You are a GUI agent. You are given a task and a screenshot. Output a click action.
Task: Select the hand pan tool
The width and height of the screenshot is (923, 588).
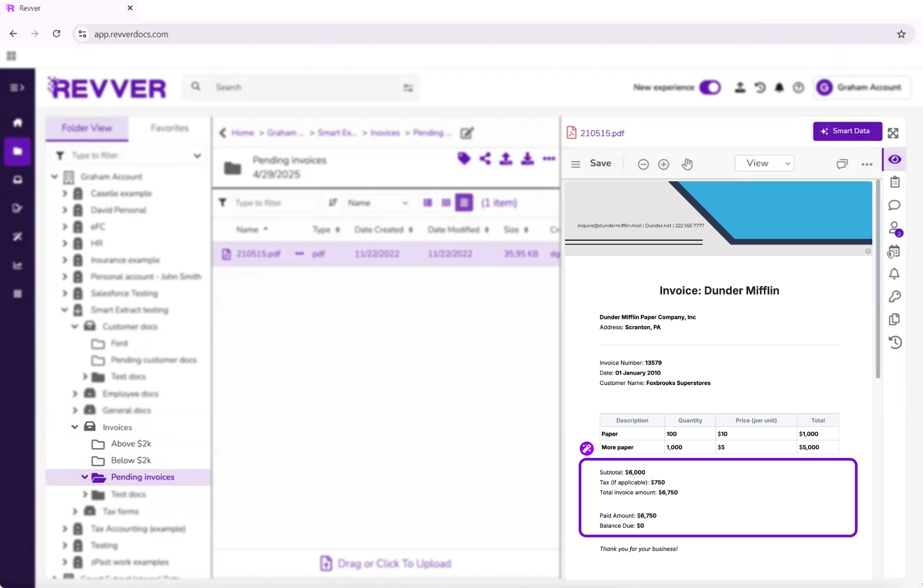point(687,164)
